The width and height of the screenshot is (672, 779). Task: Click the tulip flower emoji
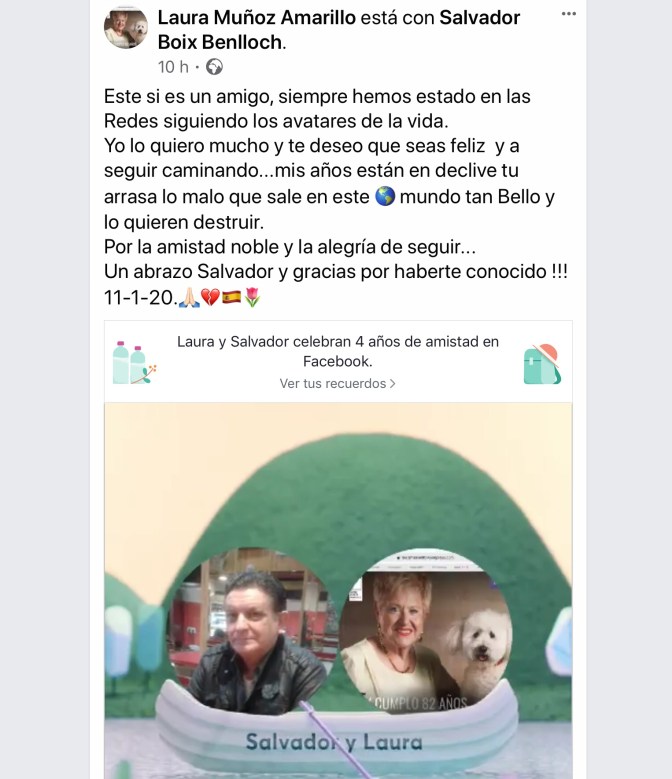click(x=252, y=298)
